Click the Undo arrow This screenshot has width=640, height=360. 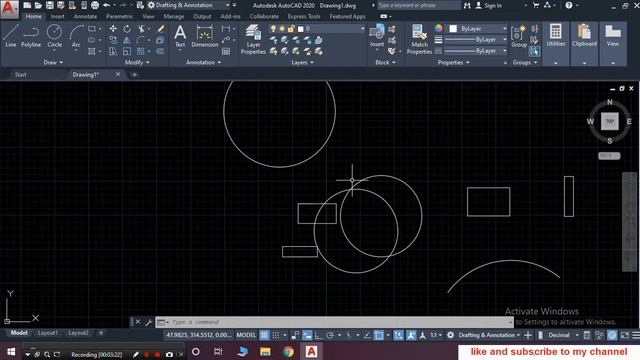(x=107, y=5)
